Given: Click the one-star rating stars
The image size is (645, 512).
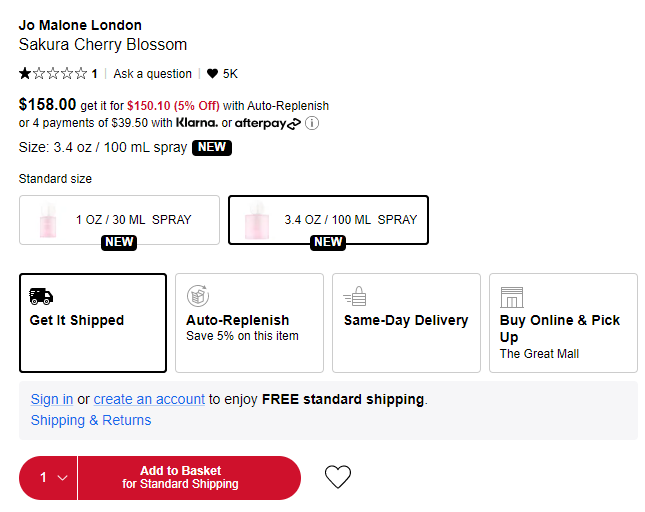Looking at the screenshot, I should click(53, 74).
